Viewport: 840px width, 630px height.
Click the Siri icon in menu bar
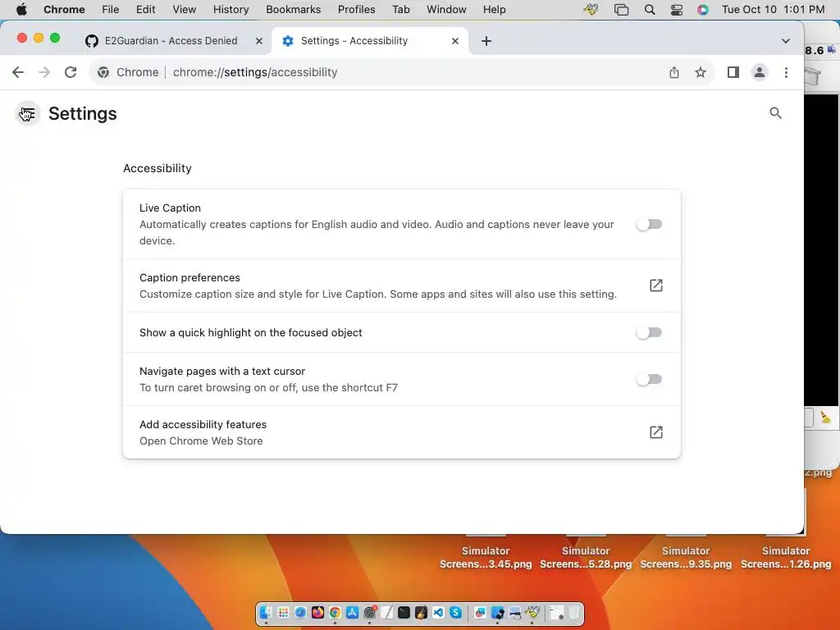703,10
